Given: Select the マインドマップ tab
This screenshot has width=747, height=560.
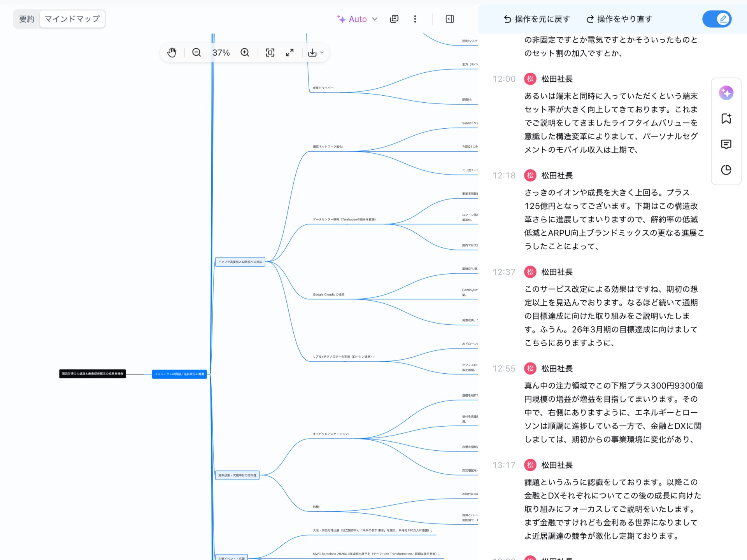Looking at the screenshot, I should 72,19.
